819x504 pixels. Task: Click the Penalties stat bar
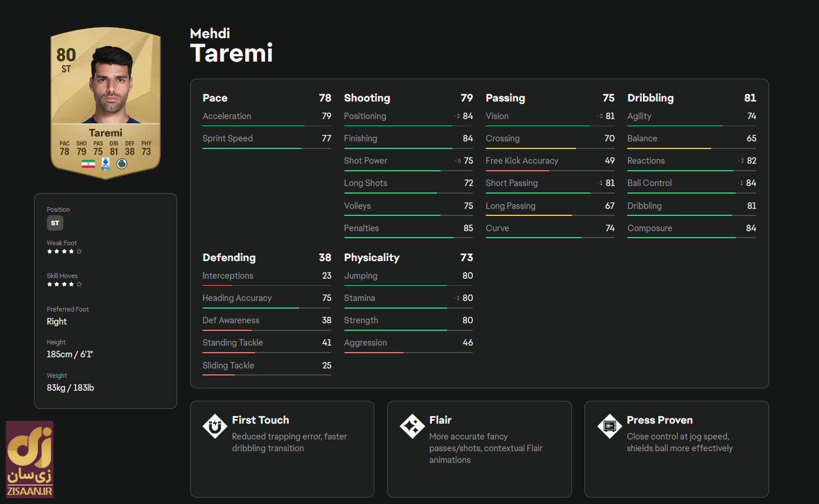[408, 238]
